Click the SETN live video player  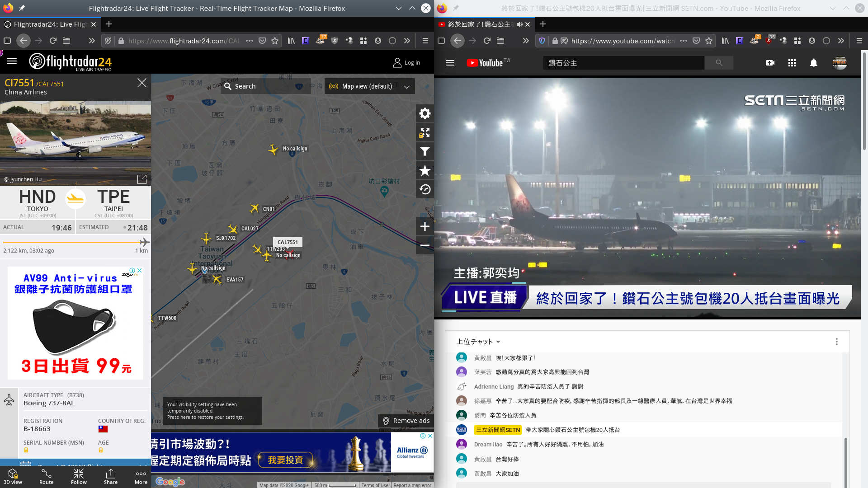(647, 198)
